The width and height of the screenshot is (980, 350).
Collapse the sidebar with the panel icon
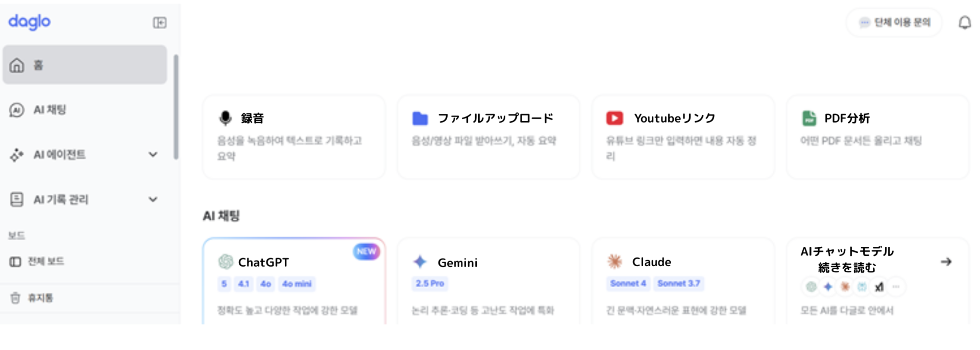(x=159, y=22)
